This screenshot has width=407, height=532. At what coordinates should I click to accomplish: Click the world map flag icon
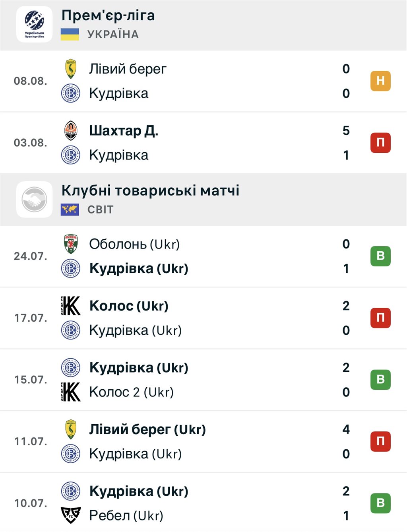tap(70, 209)
